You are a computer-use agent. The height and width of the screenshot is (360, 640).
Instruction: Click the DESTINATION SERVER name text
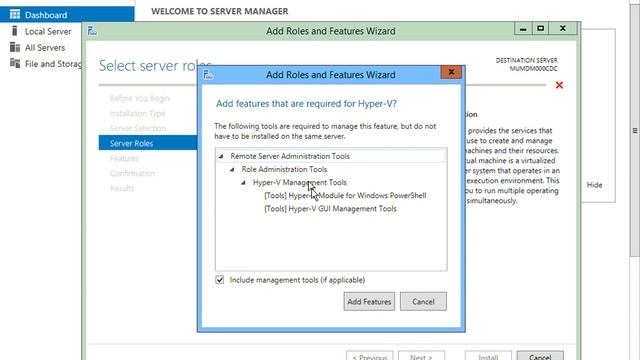533,69
